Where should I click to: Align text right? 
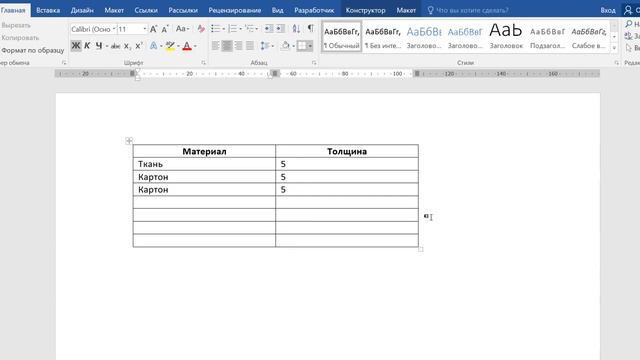238,46
